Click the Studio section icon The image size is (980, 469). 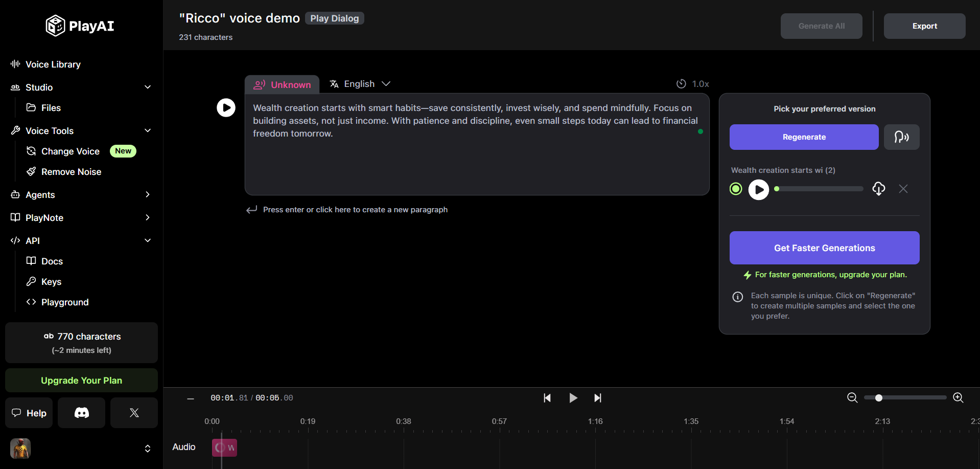coord(15,87)
